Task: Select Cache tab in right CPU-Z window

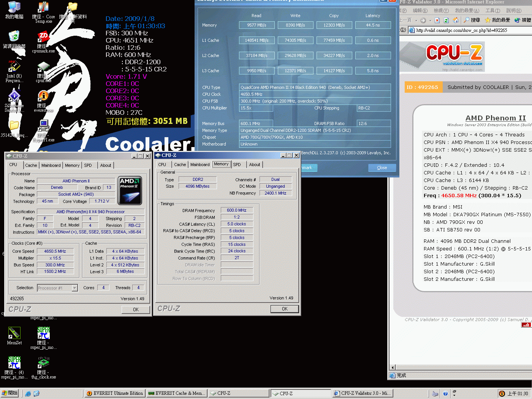Action: coord(180,165)
